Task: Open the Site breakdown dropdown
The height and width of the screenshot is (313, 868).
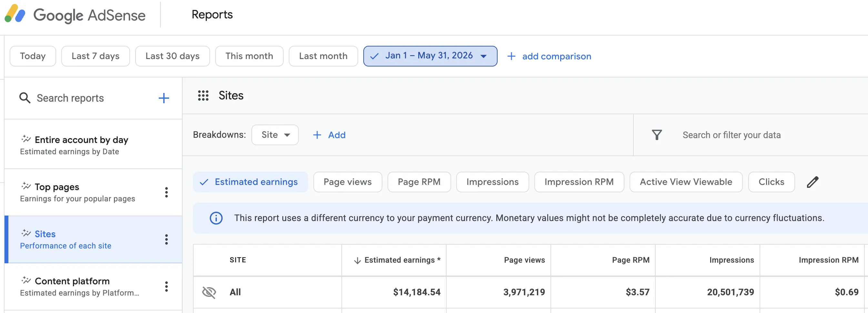Action: [275, 135]
